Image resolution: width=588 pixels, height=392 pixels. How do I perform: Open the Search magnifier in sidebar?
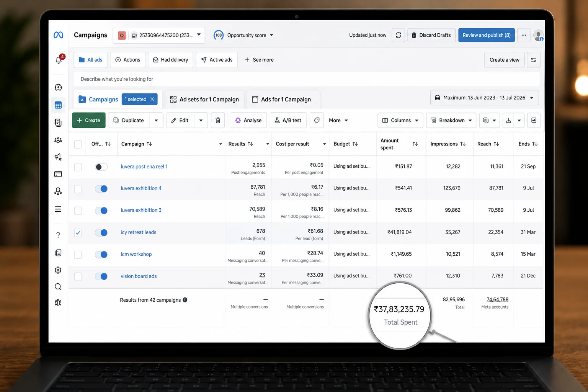tap(58, 287)
